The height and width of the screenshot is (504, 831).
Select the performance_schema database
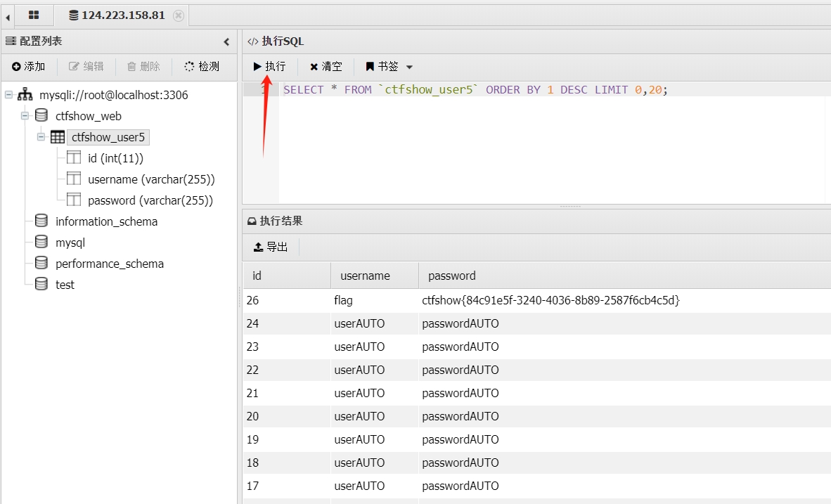(110, 264)
